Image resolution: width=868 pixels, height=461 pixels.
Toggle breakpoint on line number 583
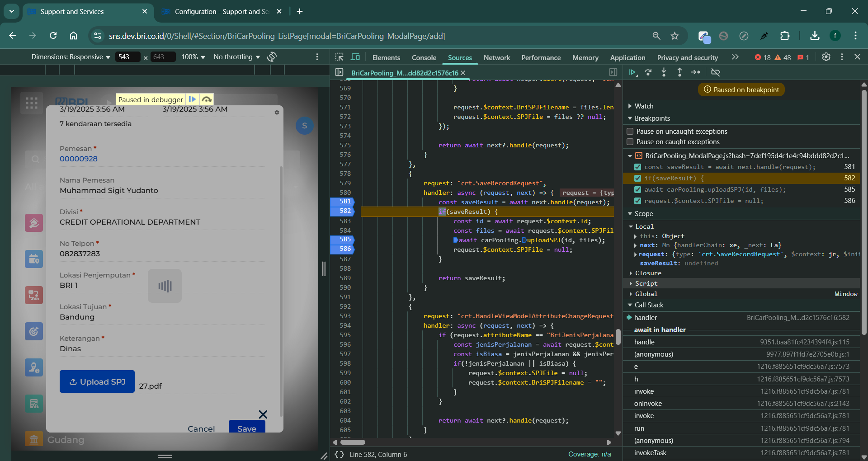[345, 221]
